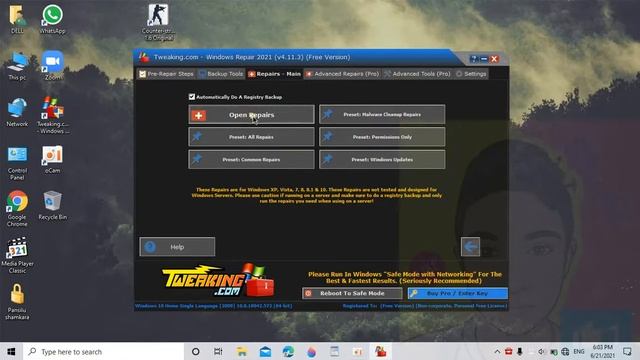Select the Tweaking.com Windows Repair desktop shortcut
The height and width of the screenshot is (360, 640).
point(52,115)
